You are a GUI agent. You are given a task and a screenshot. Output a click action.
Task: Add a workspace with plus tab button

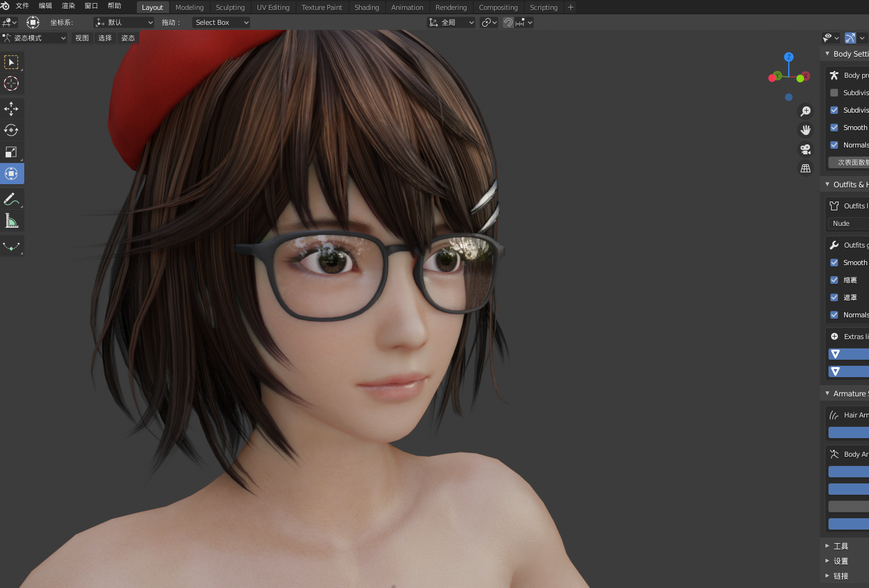pyautogui.click(x=570, y=7)
